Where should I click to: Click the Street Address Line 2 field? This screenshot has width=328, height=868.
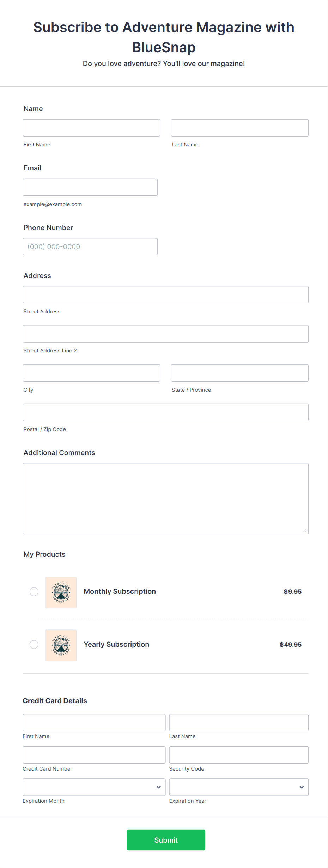(x=165, y=333)
